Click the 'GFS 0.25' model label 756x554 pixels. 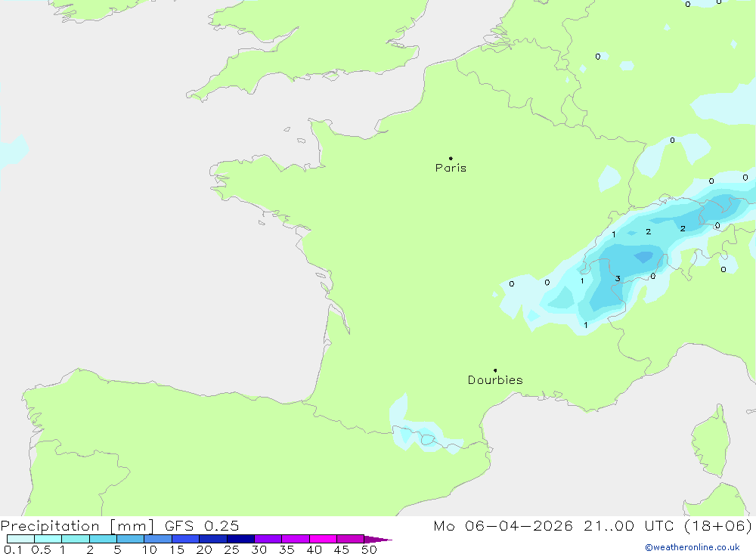pyautogui.click(x=202, y=525)
